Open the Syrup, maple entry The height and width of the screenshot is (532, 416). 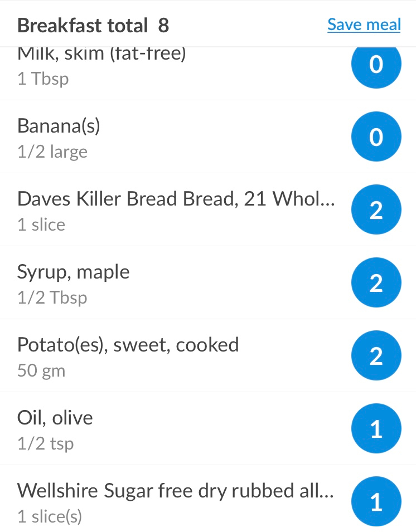(208, 282)
